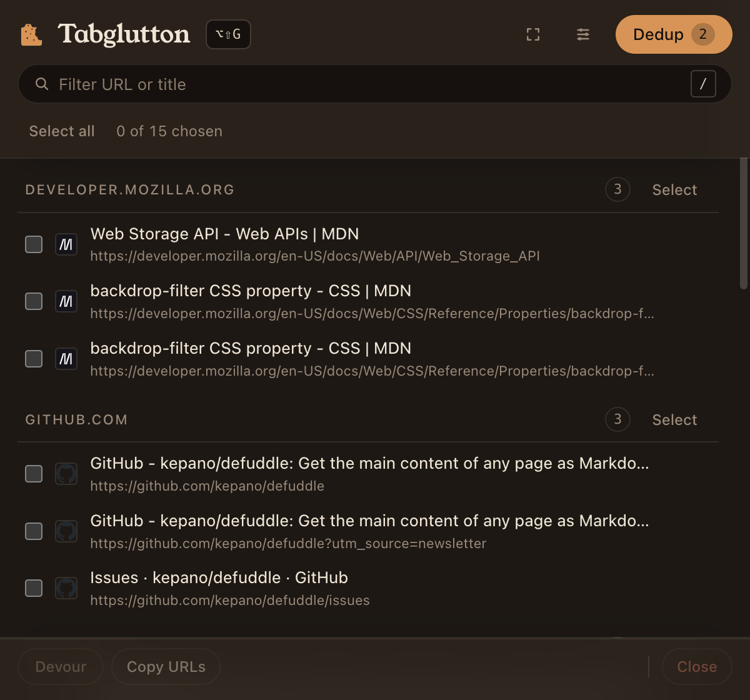
Task: Click the count badge for developer.mozilla.org group
Action: (x=617, y=189)
